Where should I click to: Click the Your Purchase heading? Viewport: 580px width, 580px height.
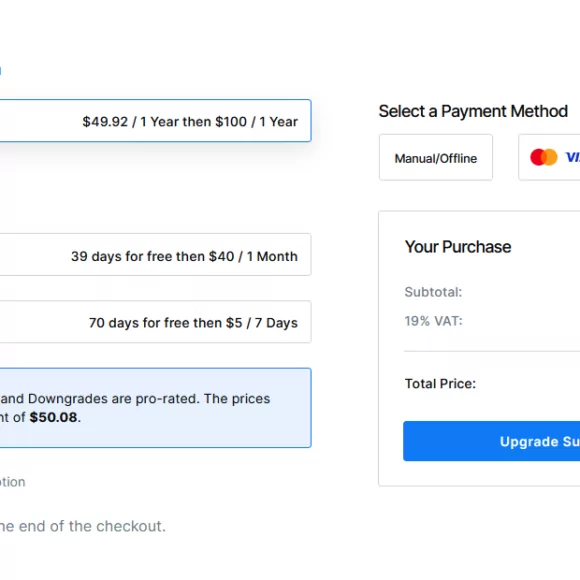point(458,247)
